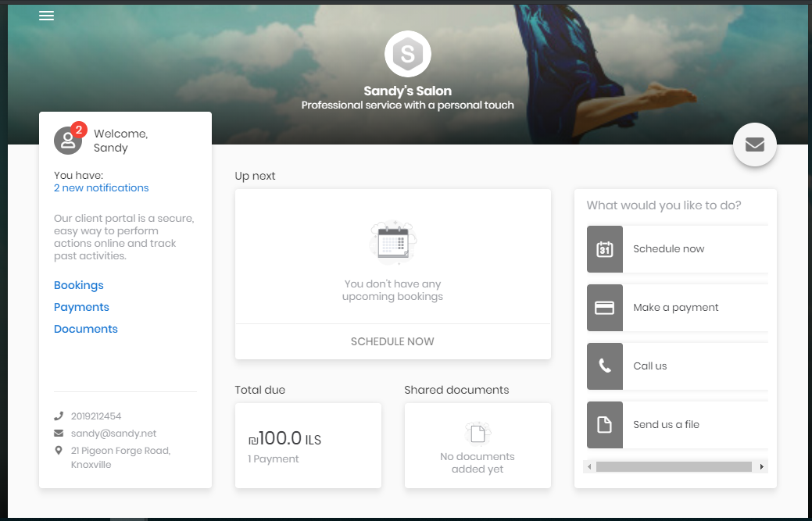This screenshot has width=812, height=521.
Task: Click the scrollbar right arrow in actions panel
Action: click(x=762, y=466)
